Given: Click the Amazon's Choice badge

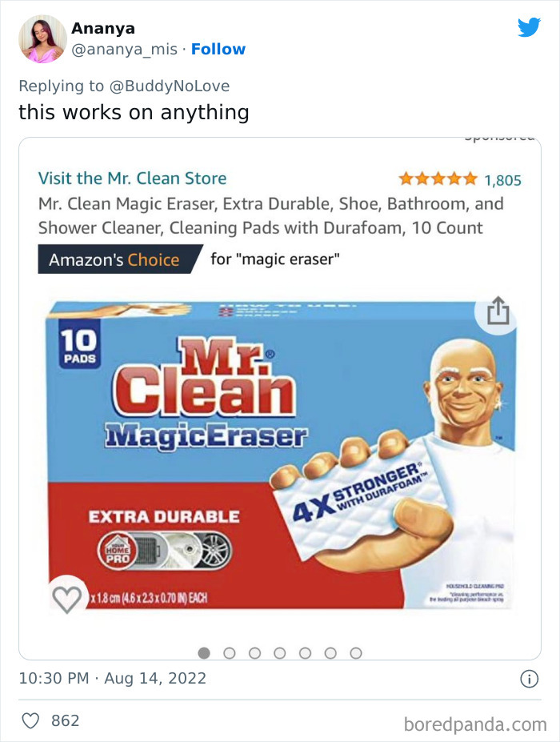Looking at the screenshot, I should (120, 259).
